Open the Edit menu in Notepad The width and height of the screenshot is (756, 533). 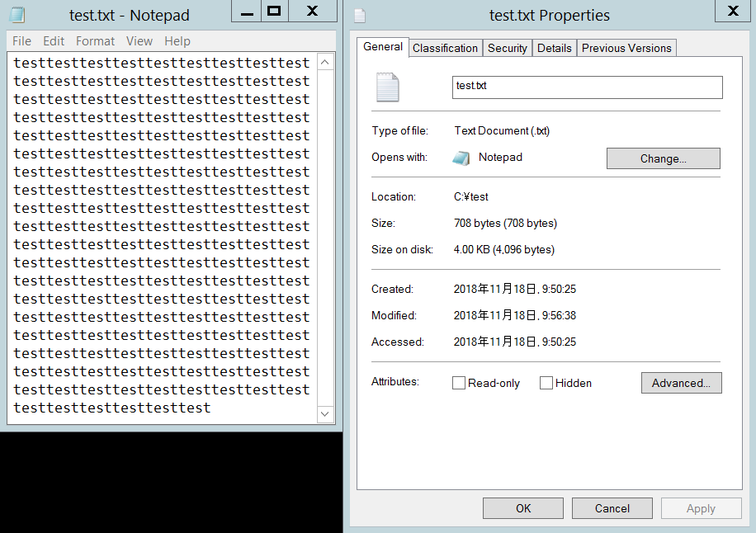[54, 41]
